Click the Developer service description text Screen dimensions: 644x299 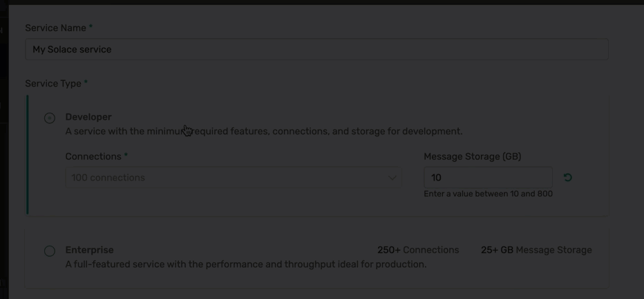(x=264, y=132)
